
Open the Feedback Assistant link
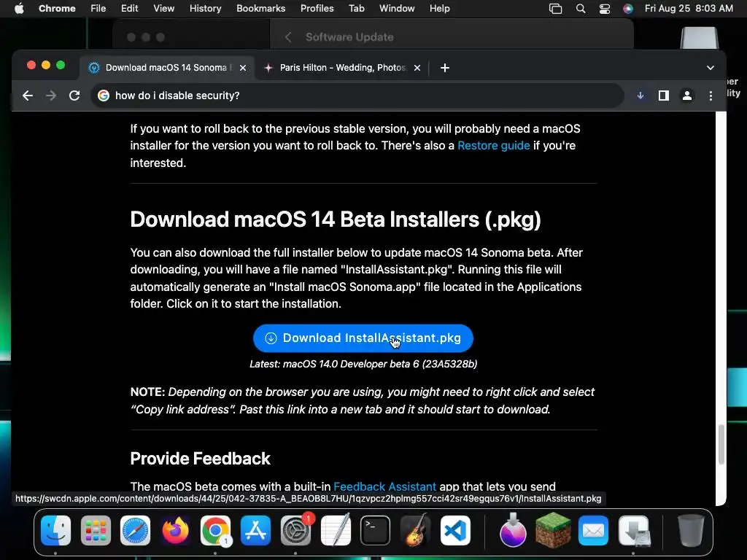coord(384,486)
